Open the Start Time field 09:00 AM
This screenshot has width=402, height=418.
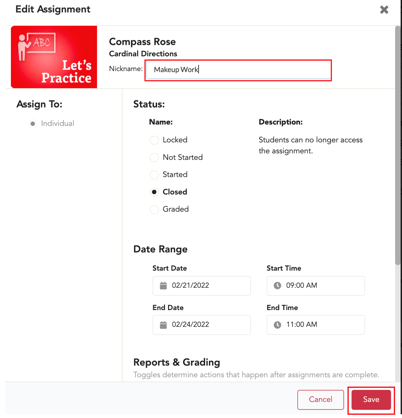coord(315,286)
